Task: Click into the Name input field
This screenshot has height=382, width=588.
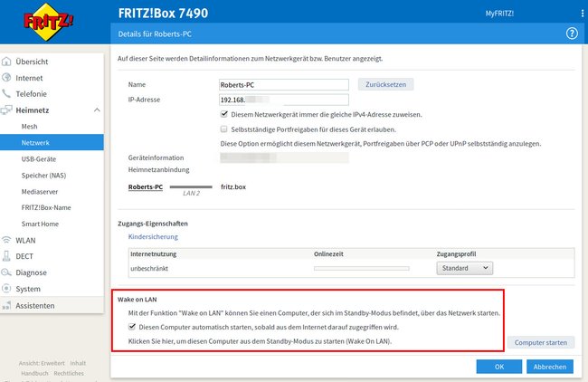Action: tap(284, 85)
